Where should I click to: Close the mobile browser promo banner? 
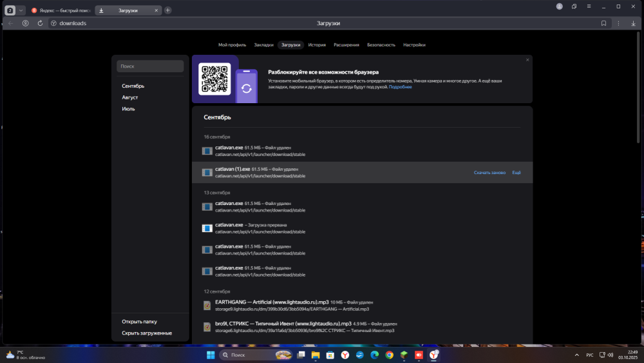[527, 60]
